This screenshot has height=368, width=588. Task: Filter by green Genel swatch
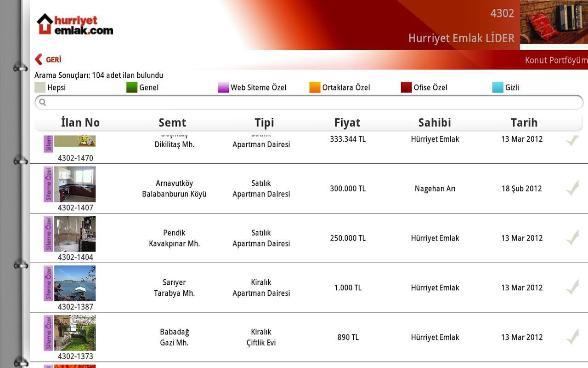point(132,87)
